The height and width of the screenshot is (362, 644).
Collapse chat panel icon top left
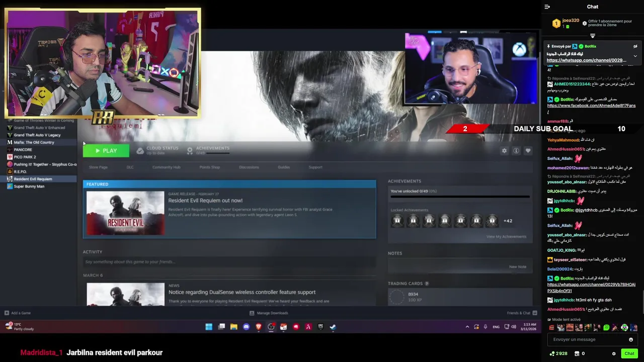(x=547, y=7)
